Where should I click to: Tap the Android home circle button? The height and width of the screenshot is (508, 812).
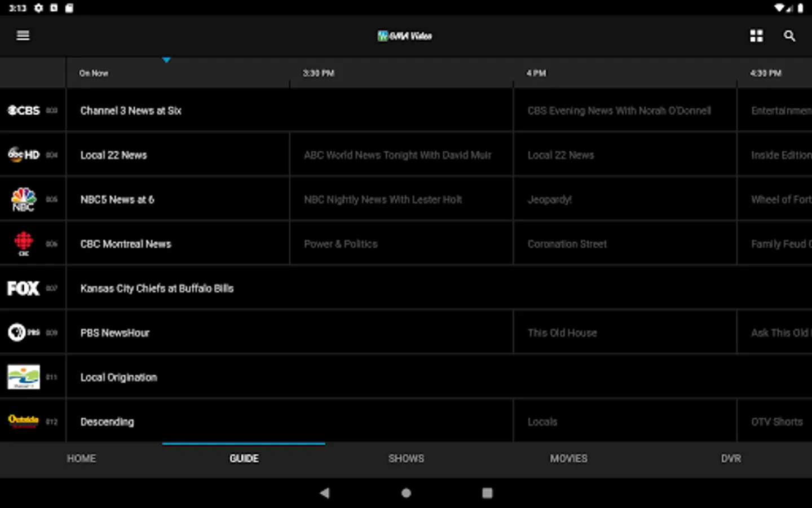[x=406, y=493]
